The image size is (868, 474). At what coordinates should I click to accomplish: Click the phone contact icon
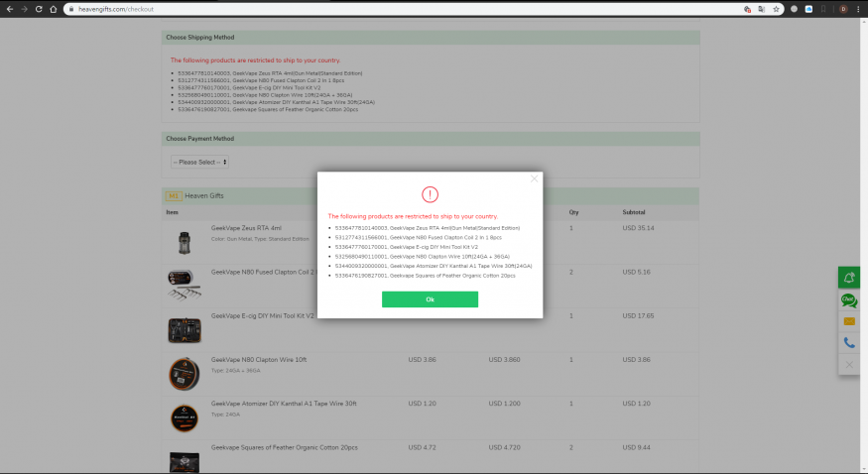(x=849, y=343)
